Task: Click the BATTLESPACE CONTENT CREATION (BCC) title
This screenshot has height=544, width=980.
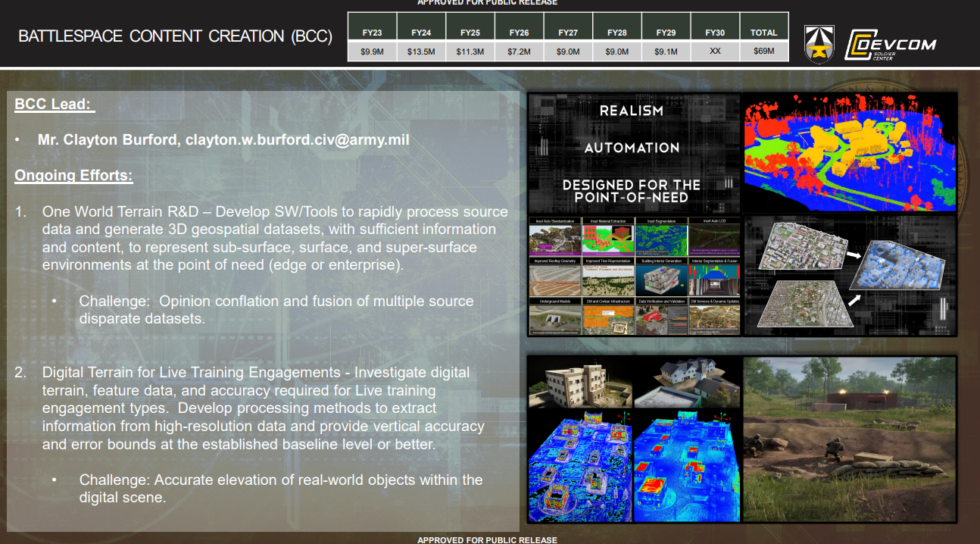Action: (x=175, y=36)
